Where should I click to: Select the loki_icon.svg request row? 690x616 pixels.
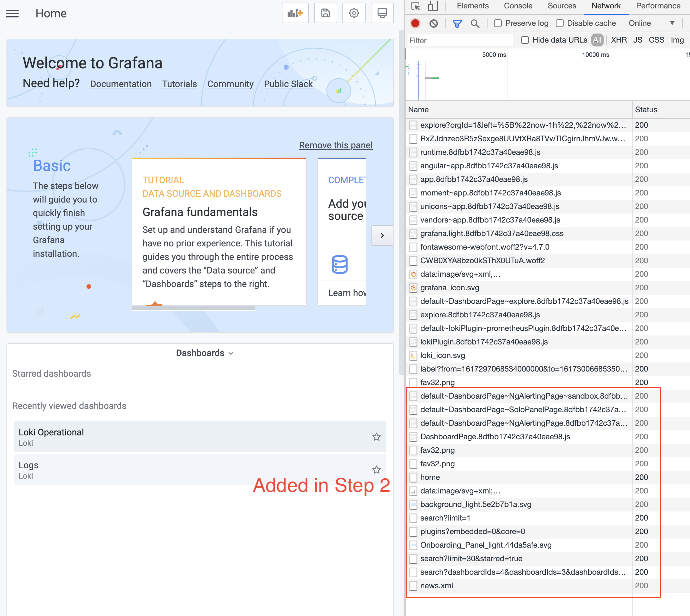pos(547,355)
